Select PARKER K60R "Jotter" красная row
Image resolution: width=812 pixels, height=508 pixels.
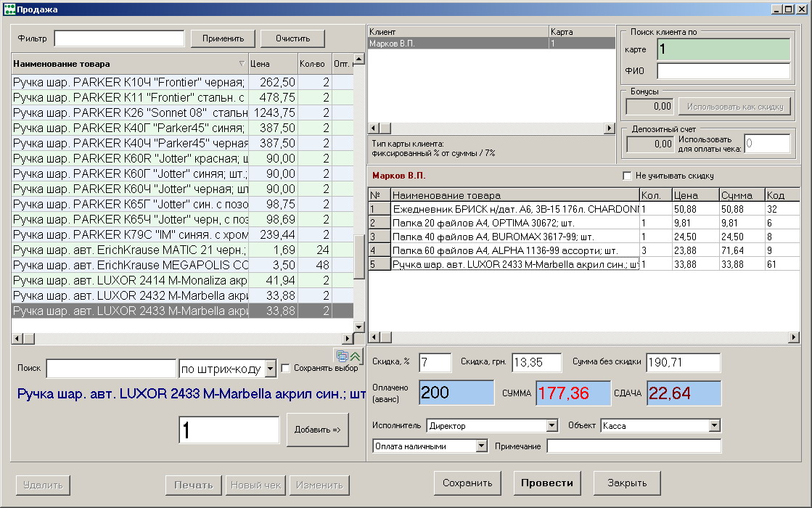182,158
